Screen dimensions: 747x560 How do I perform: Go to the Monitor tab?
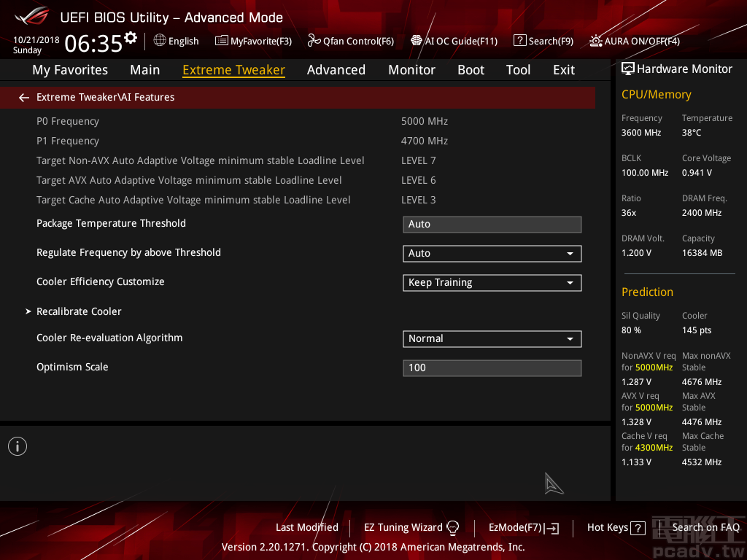[x=411, y=70]
